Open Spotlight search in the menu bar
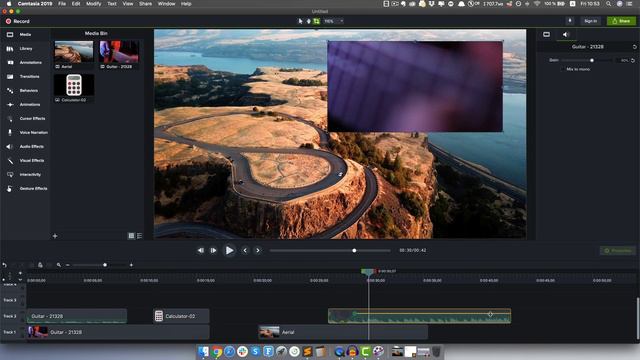The height and width of the screenshot is (360, 640). [x=608, y=4]
